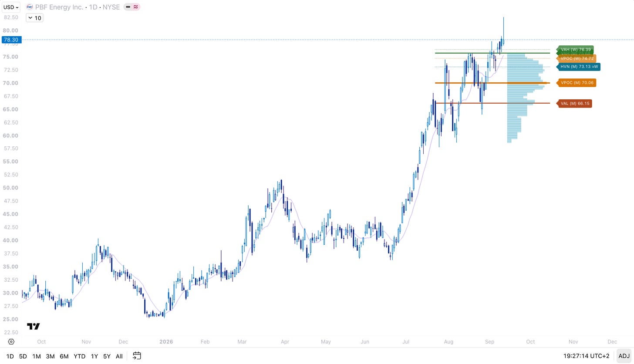Click the pink approximate-sign data status icon

click(136, 7)
